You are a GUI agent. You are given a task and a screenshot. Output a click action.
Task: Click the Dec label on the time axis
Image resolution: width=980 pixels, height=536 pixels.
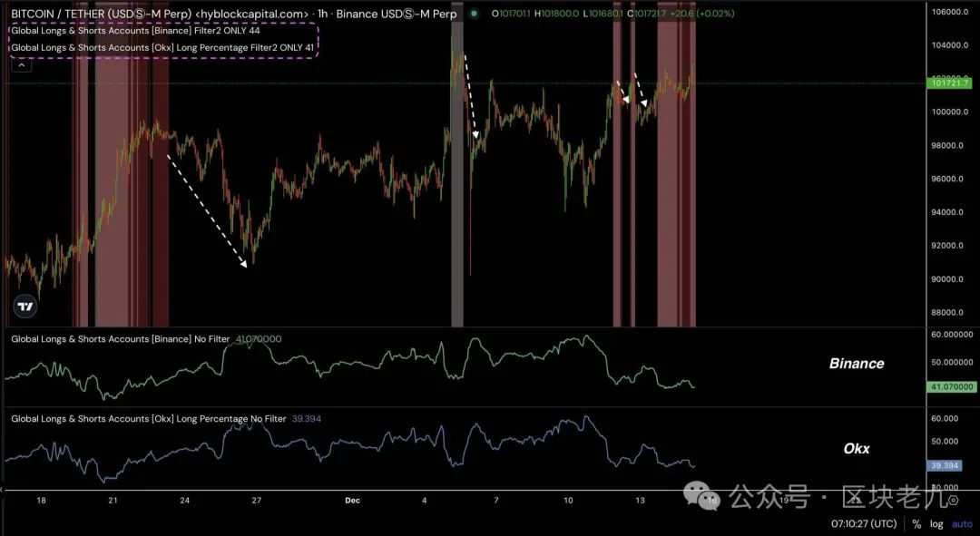click(352, 501)
